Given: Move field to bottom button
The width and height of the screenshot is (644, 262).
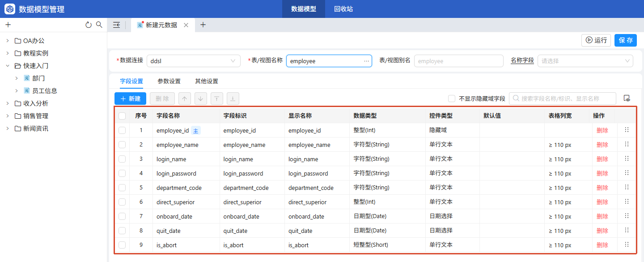Looking at the screenshot, I should [x=233, y=99].
